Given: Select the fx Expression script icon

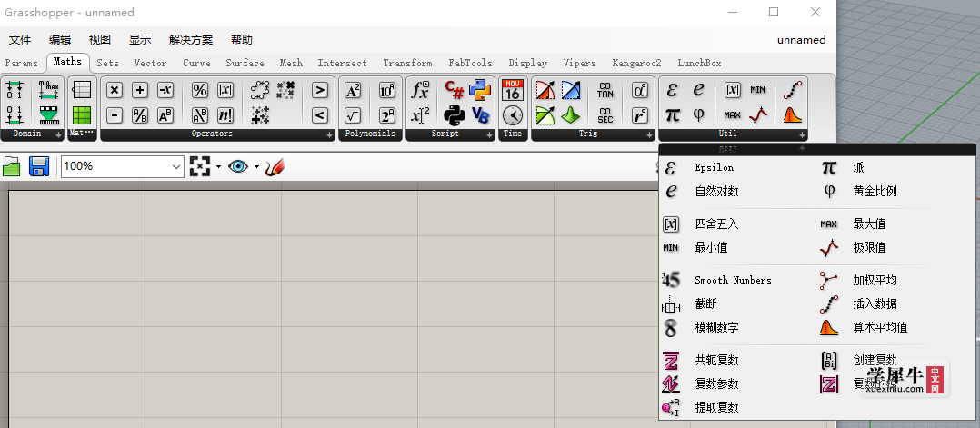Looking at the screenshot, I should 420,90.
